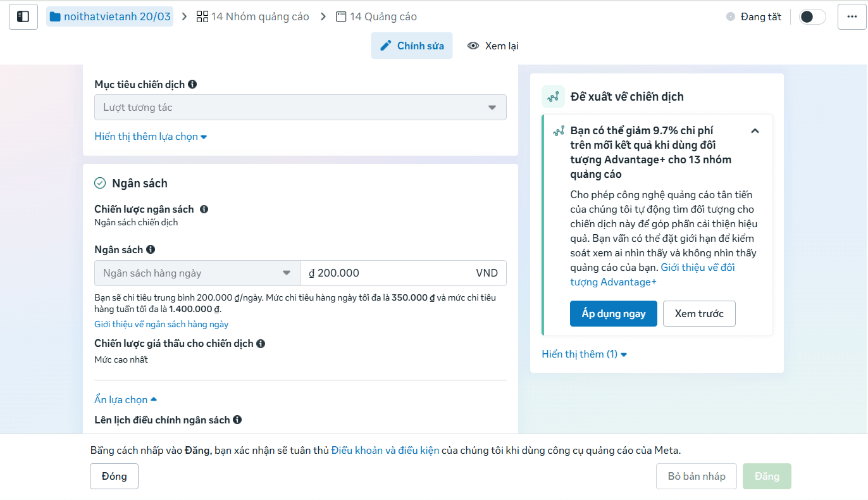The height and width of the screenshot is (500, 868).
Task: Collapse the Advantage+ recommendation card chevron
Action: (755, 131)
